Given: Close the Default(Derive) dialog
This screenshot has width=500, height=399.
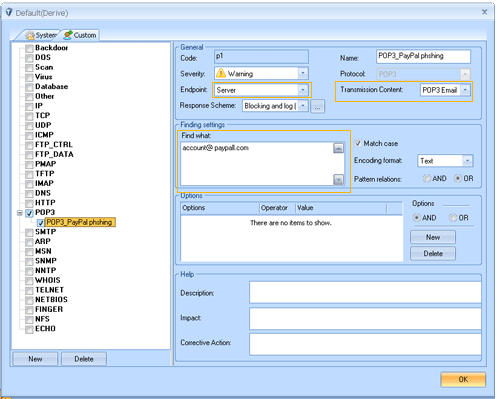Looking at the screenshot, I should point(484,12).
